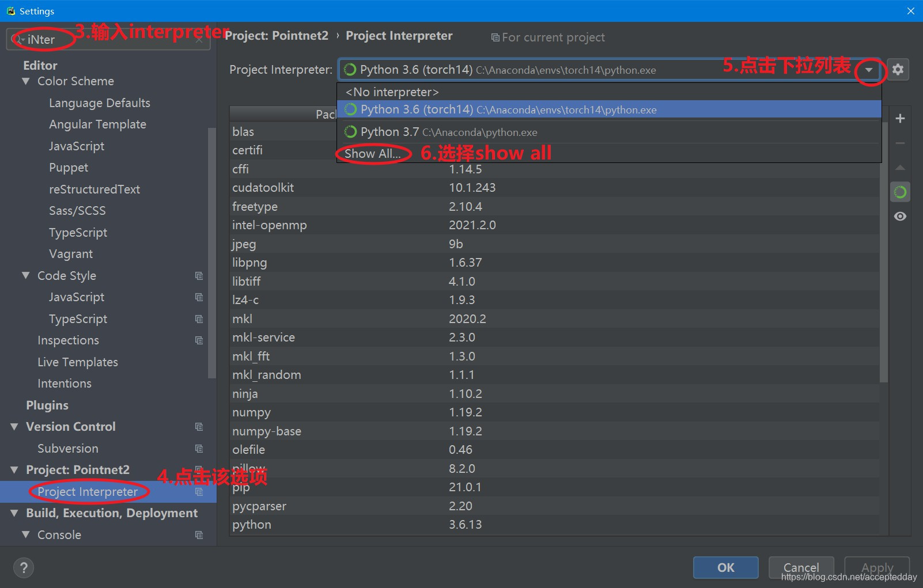
Task: Select reStructuredText in the settings tree
Action: (94, 189)
